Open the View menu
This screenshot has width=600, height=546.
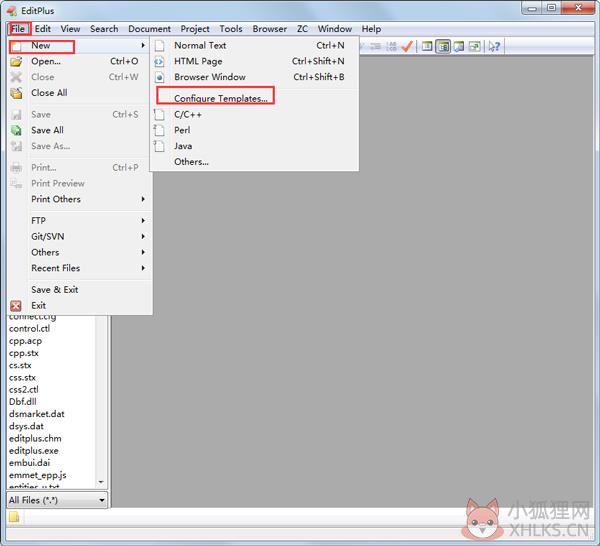(x=70, y=29)
